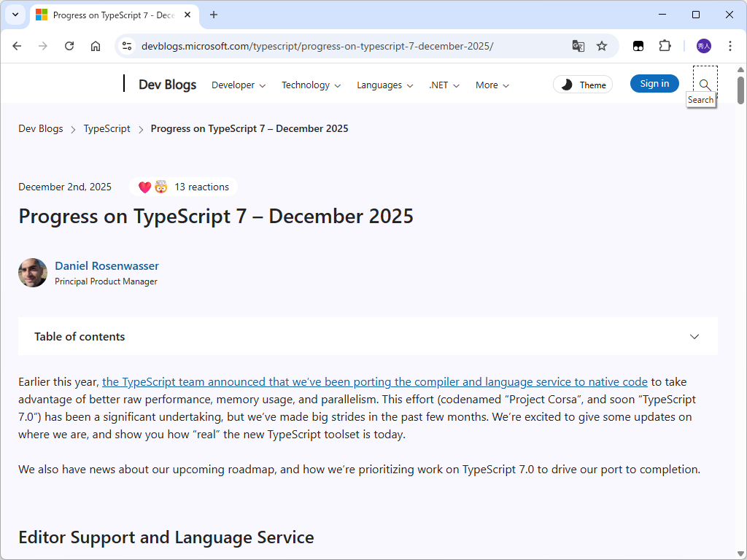Click the black extension icon beside Extensions
Image resolution: width=747 pixels, height=560 pixels.
pyautogui.click(x=638, y=46)
